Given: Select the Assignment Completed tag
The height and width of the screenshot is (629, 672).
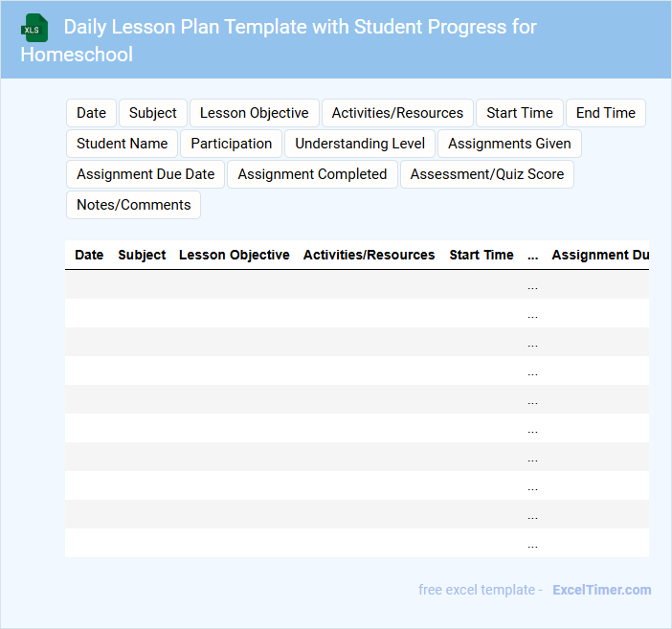Looking at the screenshot, I should tap(312, 174).
